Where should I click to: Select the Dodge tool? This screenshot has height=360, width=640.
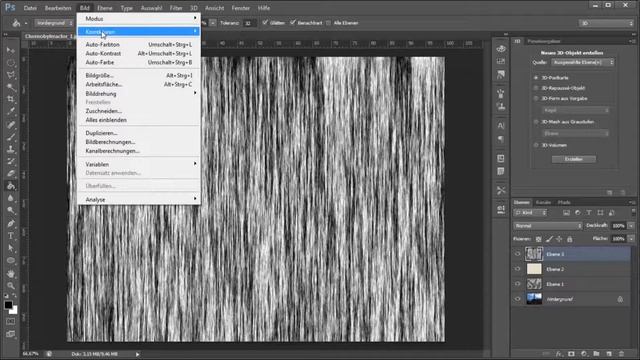coord(11,211)
